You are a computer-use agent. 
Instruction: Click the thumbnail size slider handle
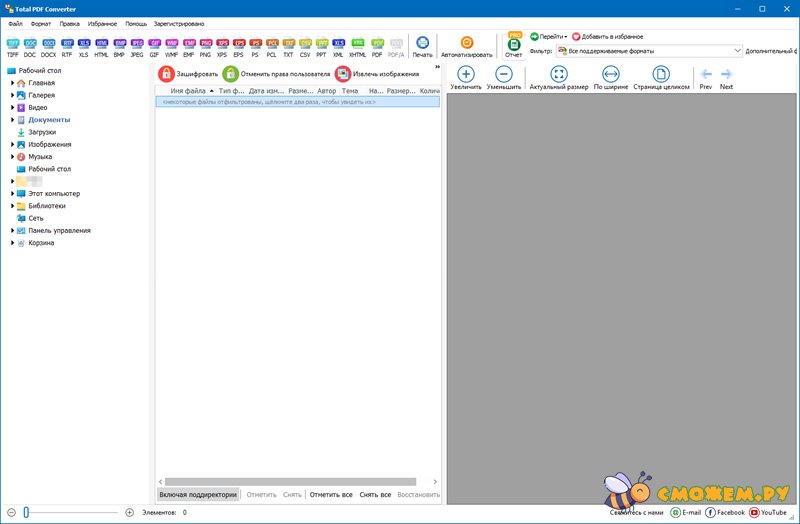[26, 512]
